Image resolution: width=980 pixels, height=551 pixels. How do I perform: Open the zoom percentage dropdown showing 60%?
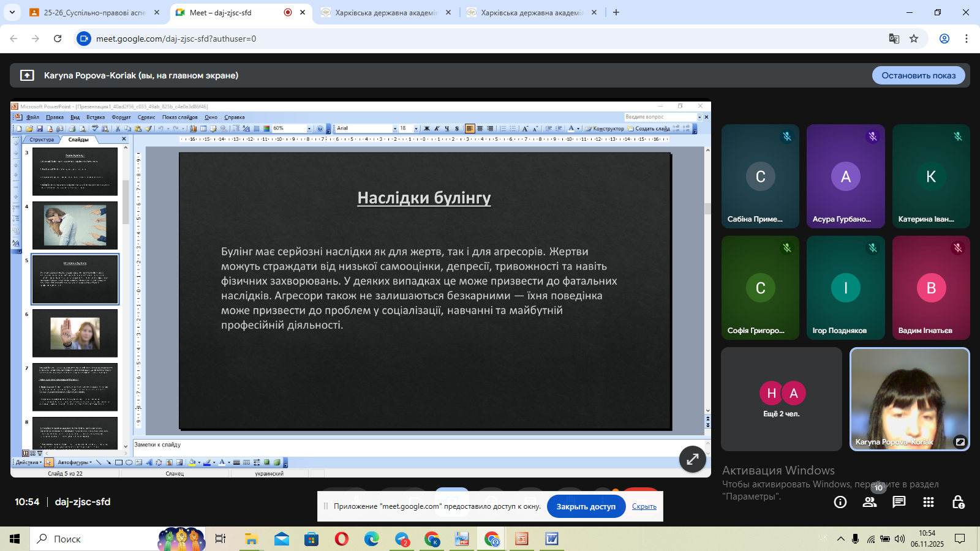[309, 129]
